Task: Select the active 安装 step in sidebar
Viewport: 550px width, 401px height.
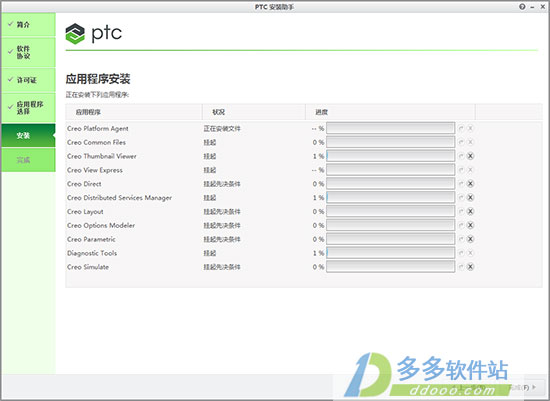Action: pos(28,135)
